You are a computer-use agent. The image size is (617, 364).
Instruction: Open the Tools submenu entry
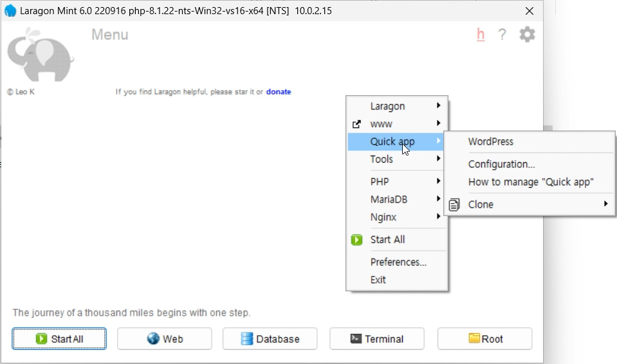coord(396,159)
